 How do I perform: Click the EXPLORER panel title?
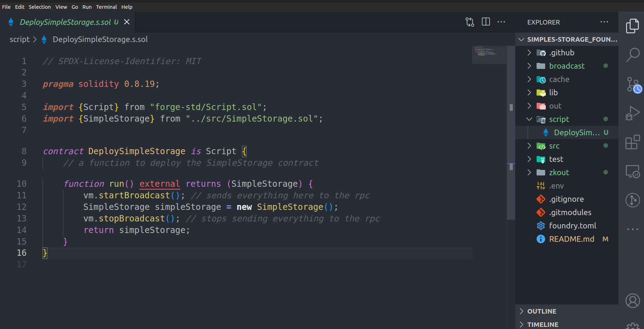coord(543,22)
